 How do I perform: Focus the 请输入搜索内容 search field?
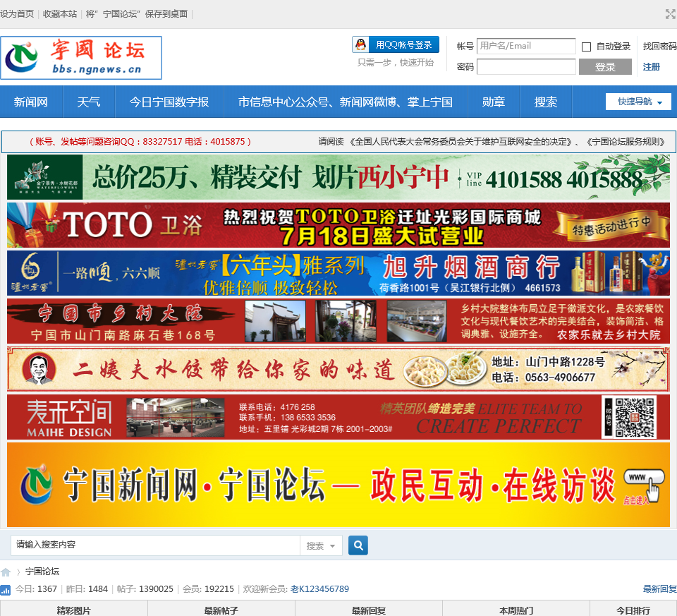tap(155, 545)
